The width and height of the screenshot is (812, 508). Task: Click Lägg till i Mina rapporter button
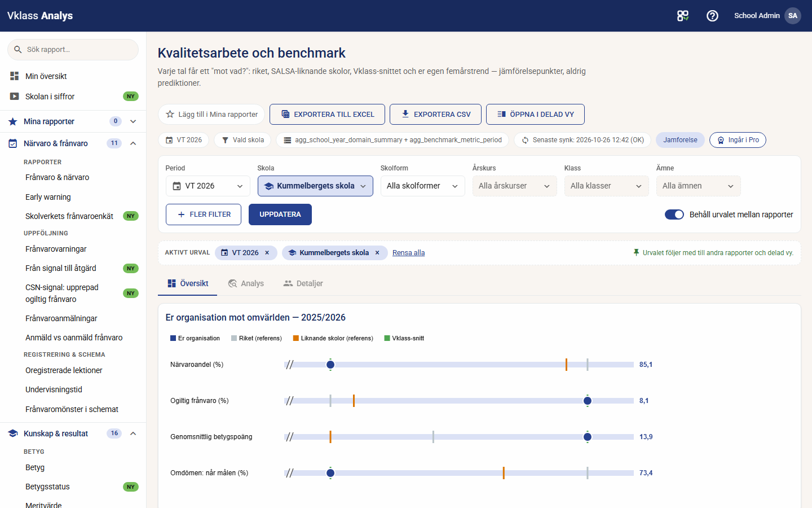click(x=211, y=114)
